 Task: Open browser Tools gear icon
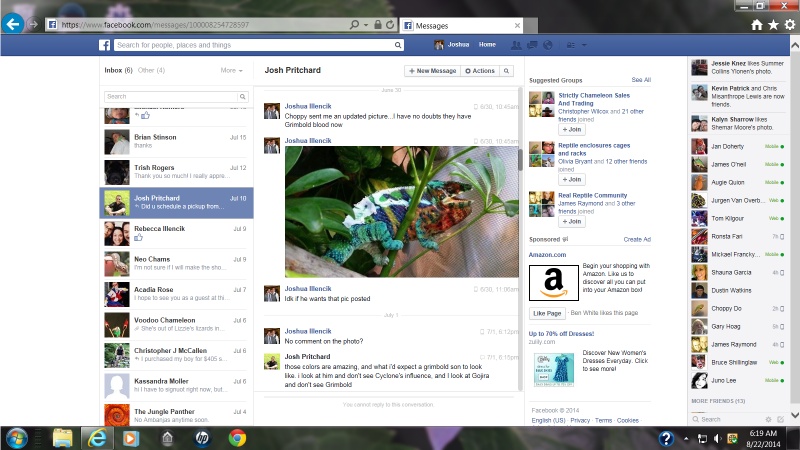coord(790,24)
